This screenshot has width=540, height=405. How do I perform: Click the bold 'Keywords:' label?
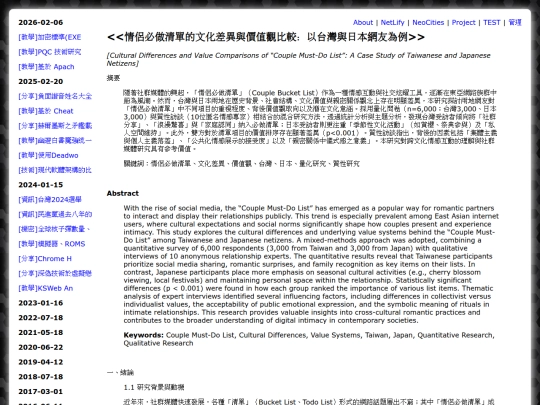(x=144, y=335)
